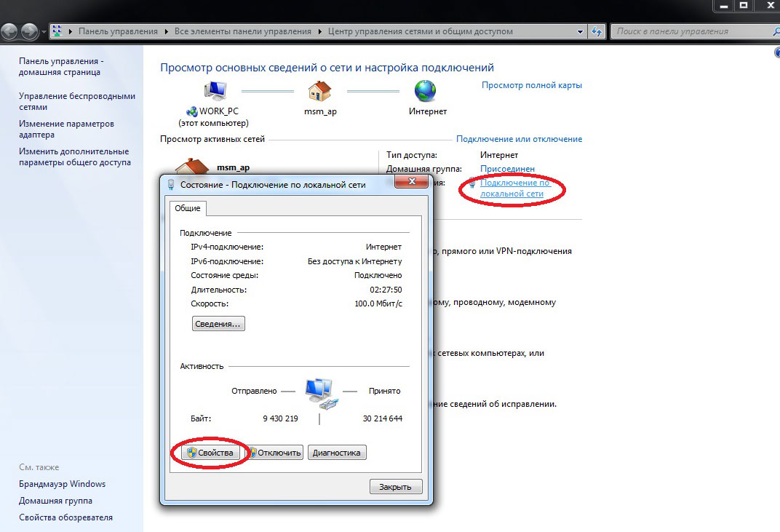This screenshot has height=532, width=780.
Task: Click the 'Свойства' button
Action: pyautogui.click(x=210, y=453)
